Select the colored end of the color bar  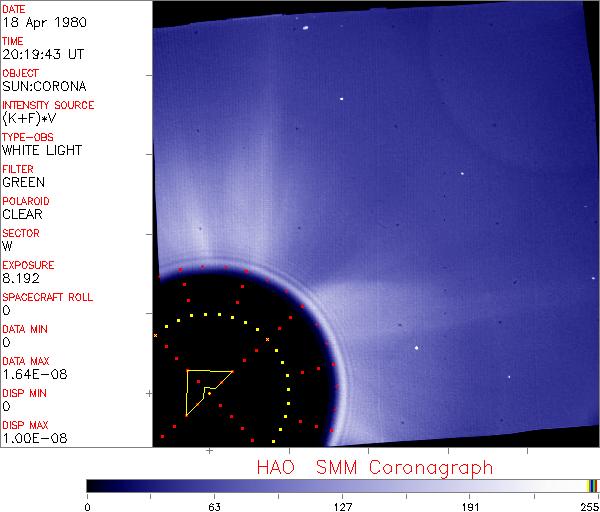click(592, 485)
